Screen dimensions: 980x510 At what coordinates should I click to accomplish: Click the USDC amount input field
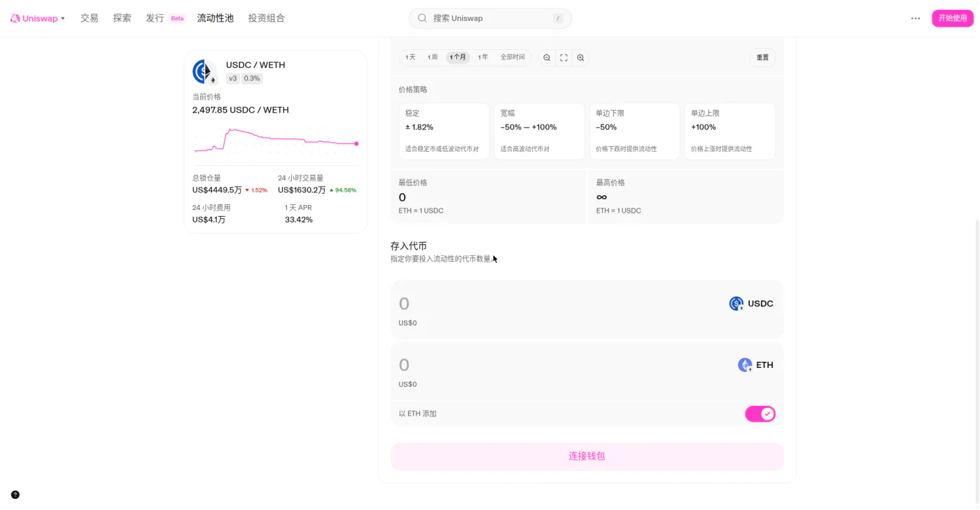[560, 304]
